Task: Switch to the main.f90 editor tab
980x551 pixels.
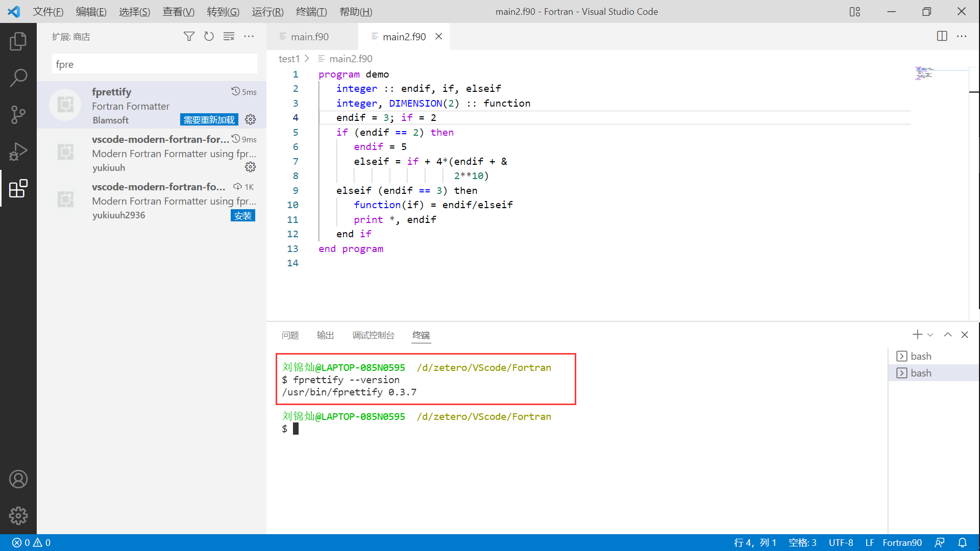Action: point(309,37)
